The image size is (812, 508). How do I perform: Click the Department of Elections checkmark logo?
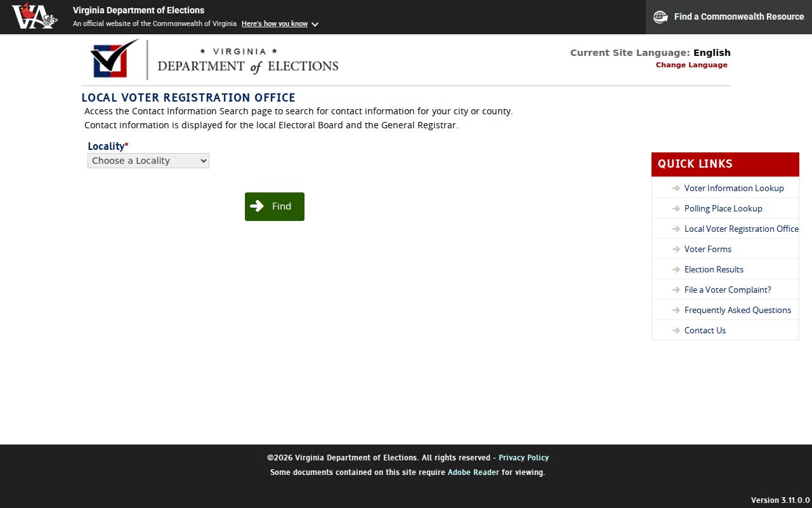coord(114,60)
